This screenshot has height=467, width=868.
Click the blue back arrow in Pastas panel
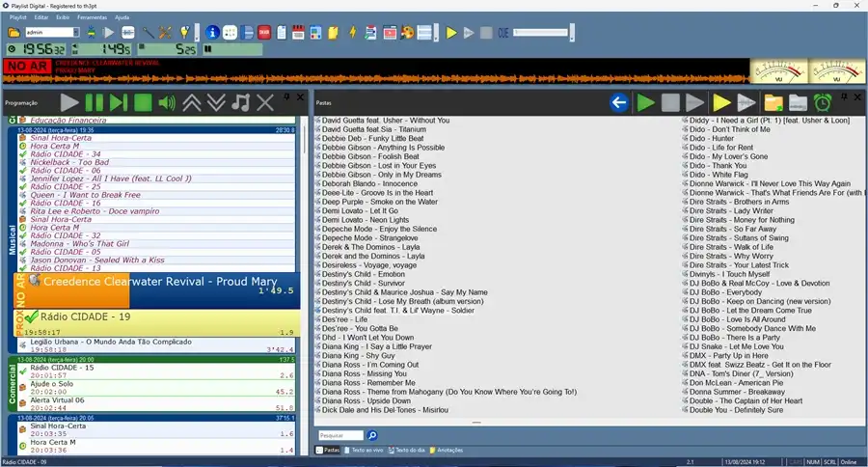[619, 102]
